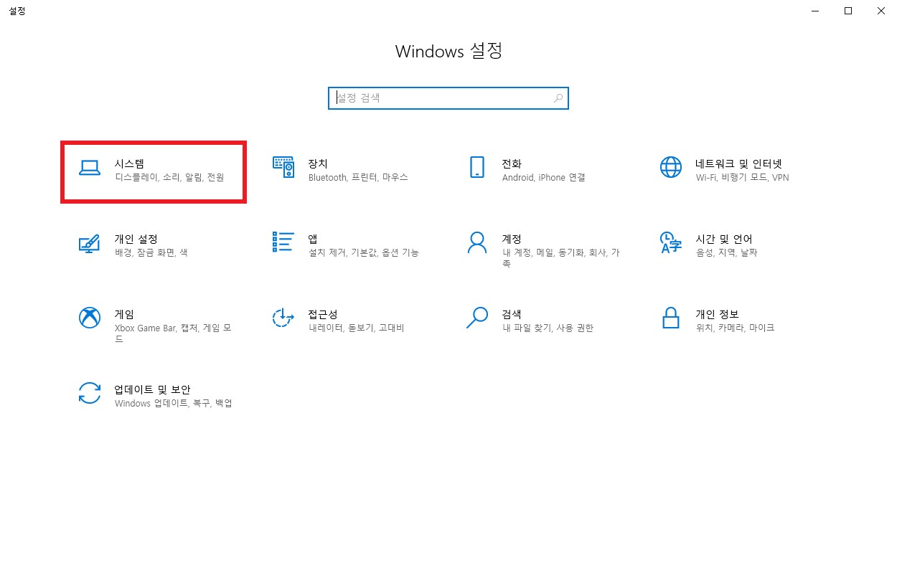Select the 개인 설정 paintbrush icon
Image resolution: width=897 pixels, height=588 pixels.
point(89,243)
